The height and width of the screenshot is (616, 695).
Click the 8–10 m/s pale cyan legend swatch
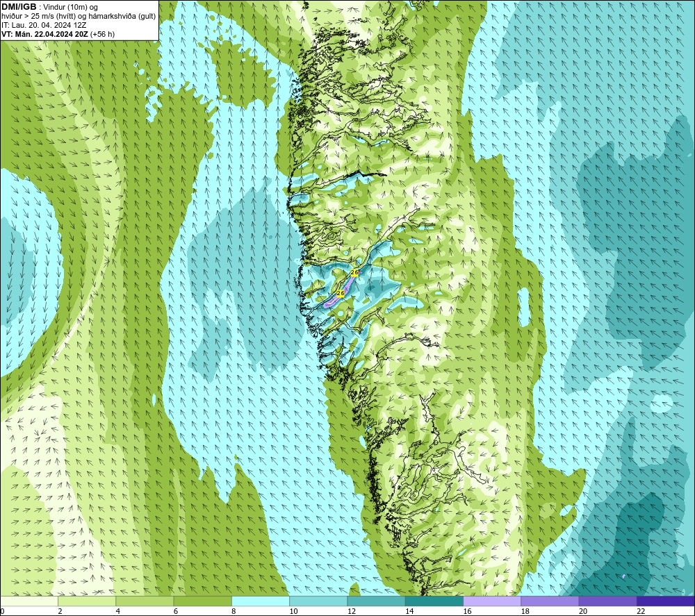click(x=261, y=601)
